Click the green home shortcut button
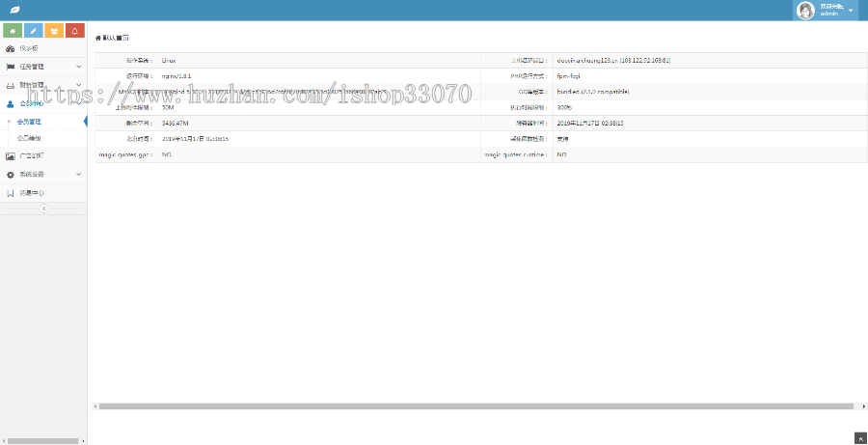 click(x=13, y=31)
